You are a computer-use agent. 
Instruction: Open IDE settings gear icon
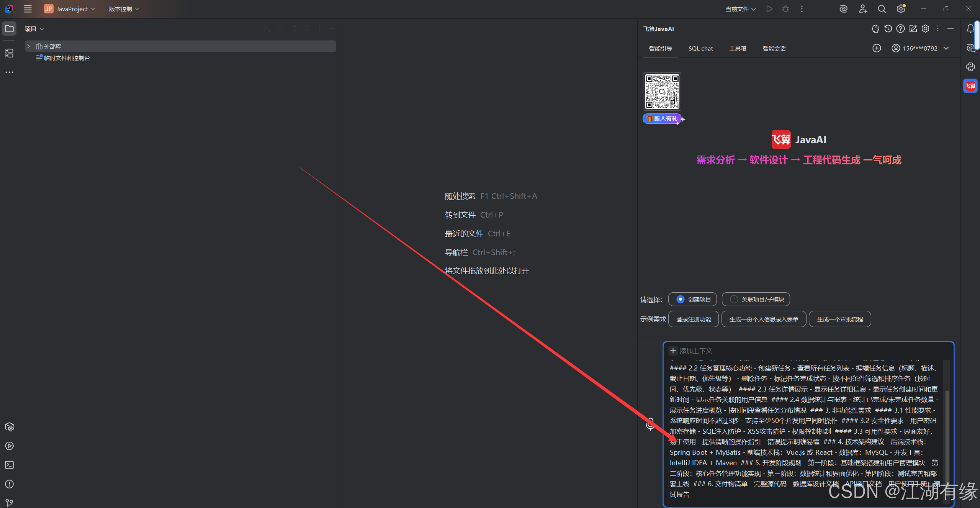[901, 9]
